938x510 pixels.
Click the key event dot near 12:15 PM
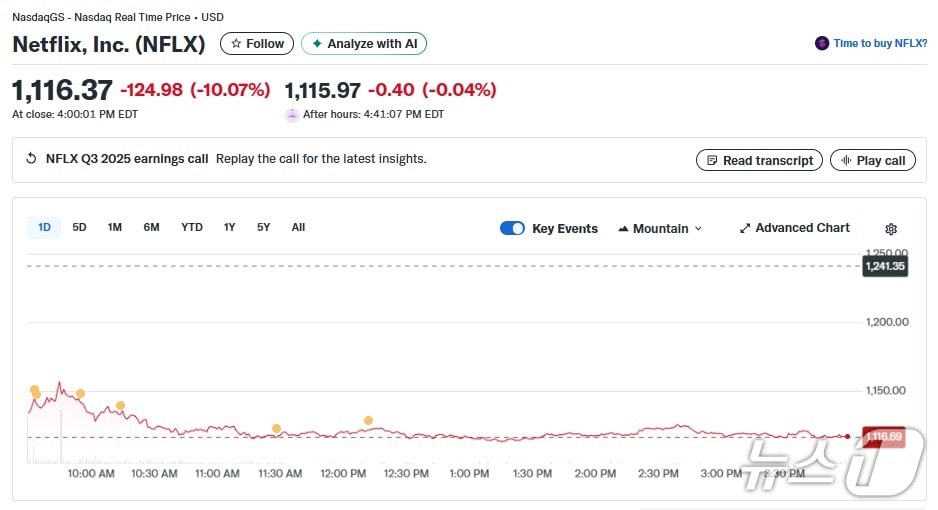[368, 420]
